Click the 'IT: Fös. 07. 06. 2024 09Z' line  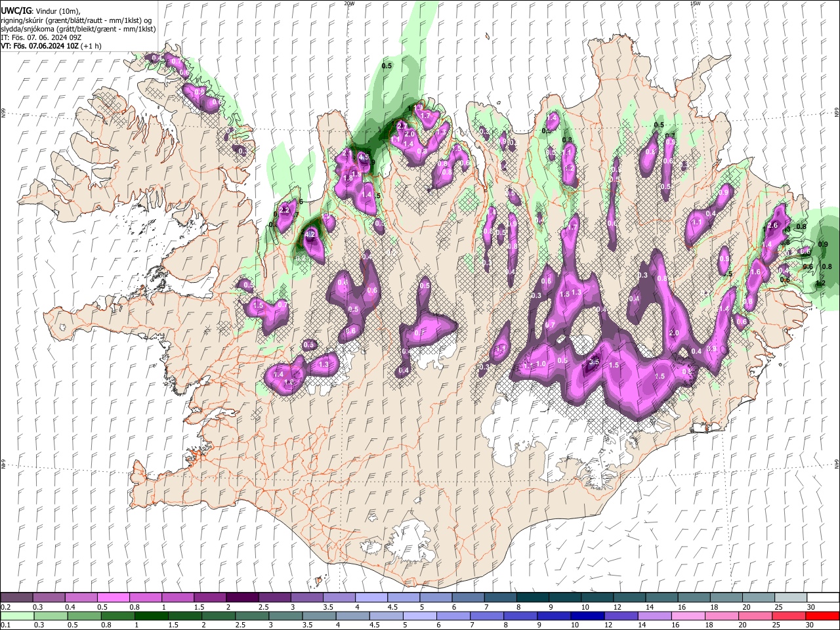click(x=41, y=37)
